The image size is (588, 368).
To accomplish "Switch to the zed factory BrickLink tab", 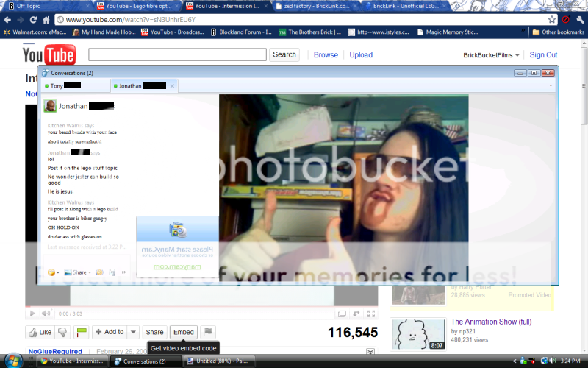I will [x=318, y=6].
